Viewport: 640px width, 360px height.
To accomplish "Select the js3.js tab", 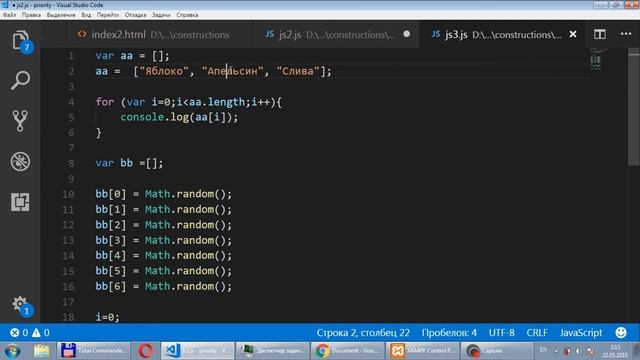I will coord(502,35).
